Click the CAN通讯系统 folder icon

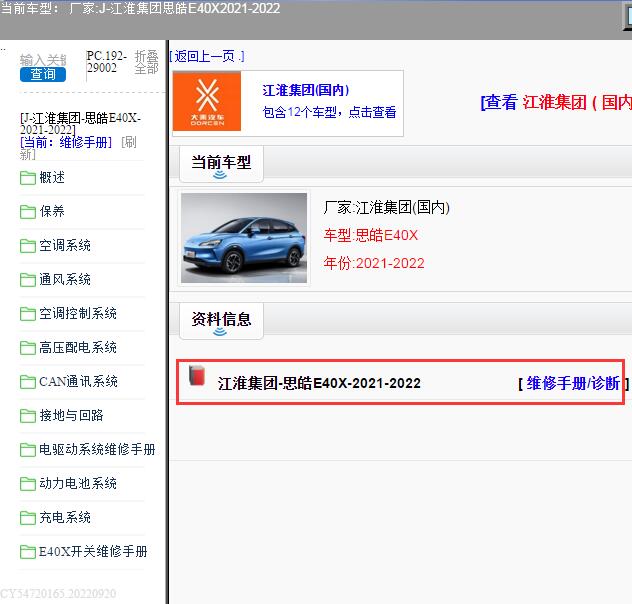pos(28,382)
